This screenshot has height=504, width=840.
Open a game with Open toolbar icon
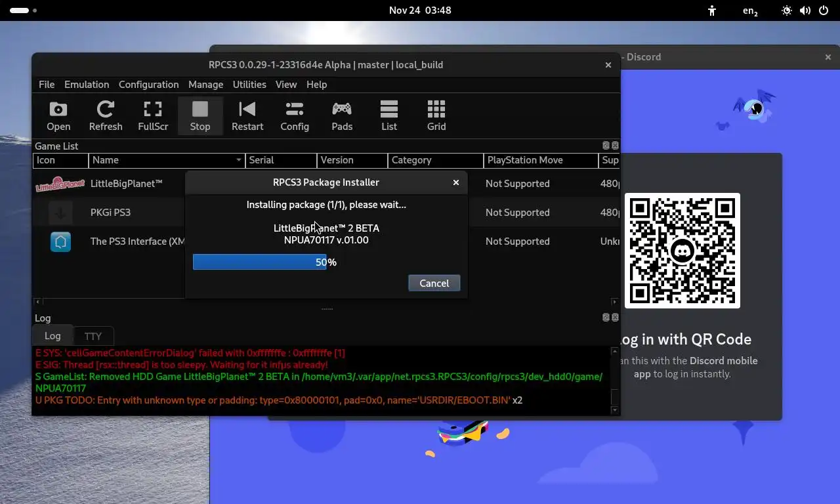[x=58, y=116]
